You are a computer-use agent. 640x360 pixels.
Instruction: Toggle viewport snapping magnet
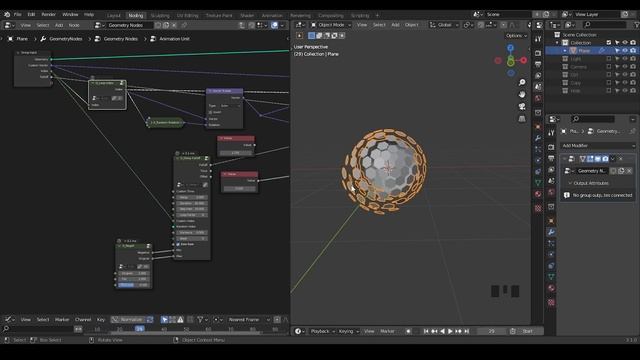(481, 25)
